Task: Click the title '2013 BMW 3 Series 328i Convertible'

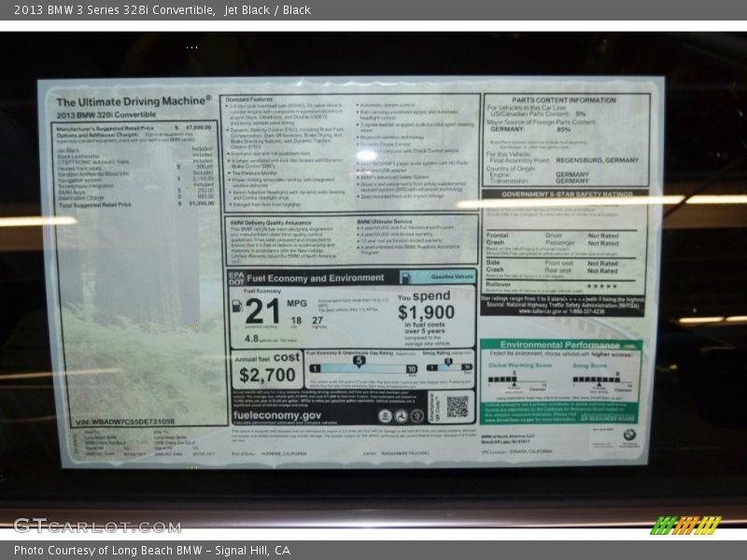Action: click(x=114, y=10)
